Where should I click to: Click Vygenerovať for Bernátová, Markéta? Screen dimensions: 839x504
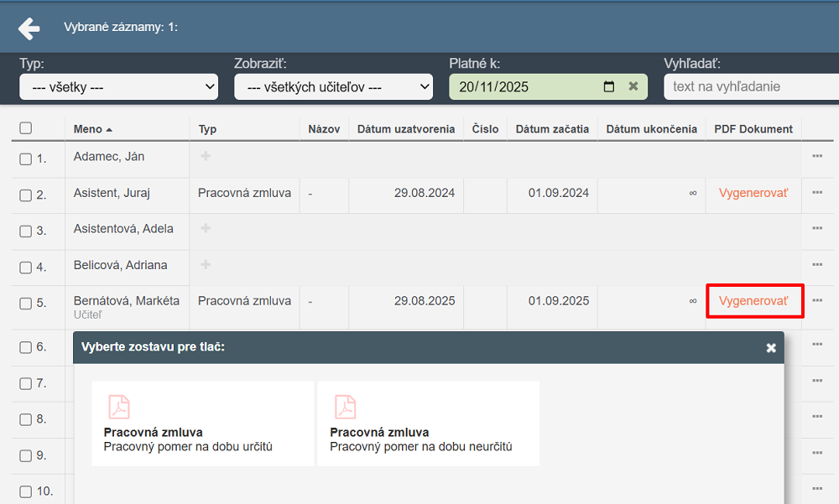point(753,300)
